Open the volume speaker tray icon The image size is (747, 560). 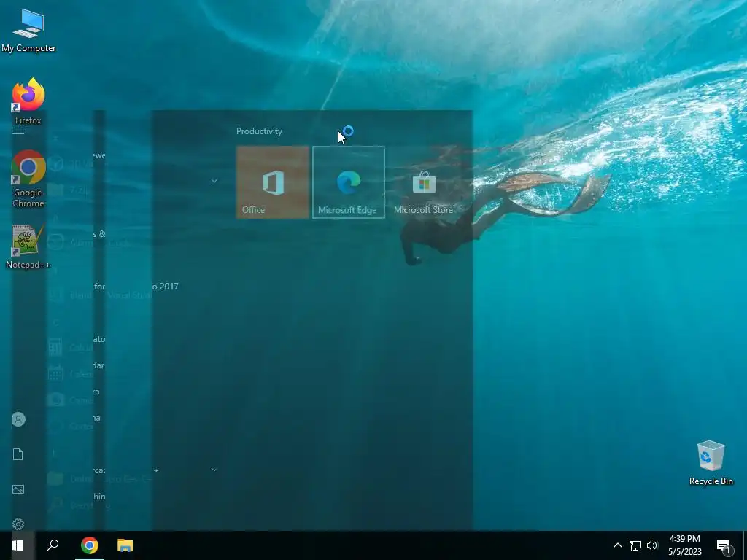(x=652, y=545)
